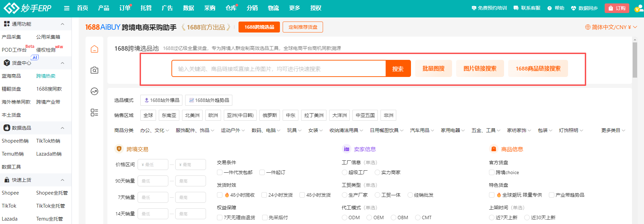This screenshot has height=224, width=644.
Task: Click the 批量图搜 button
Action: [434, 68]
